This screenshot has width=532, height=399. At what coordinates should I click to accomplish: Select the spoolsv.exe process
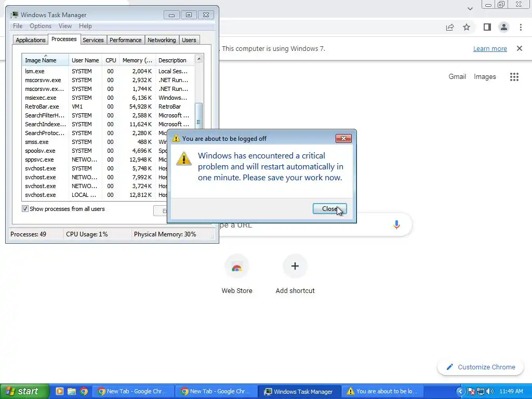(96, 151)
